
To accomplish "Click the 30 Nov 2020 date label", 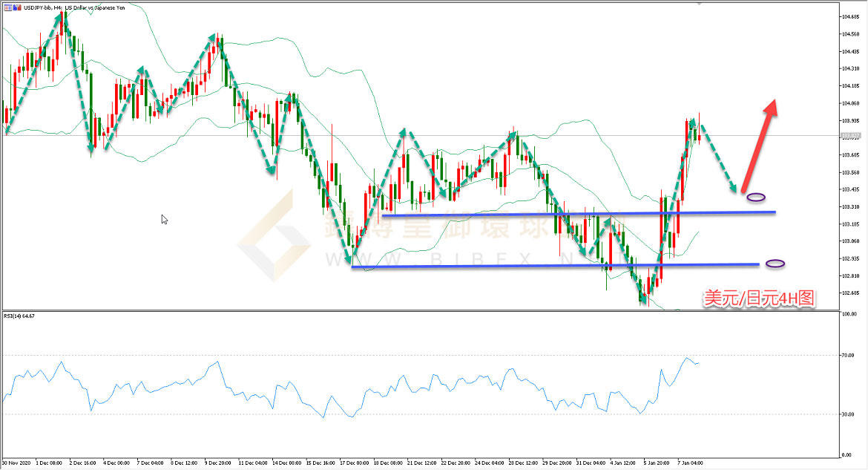I will coord(17,463).
